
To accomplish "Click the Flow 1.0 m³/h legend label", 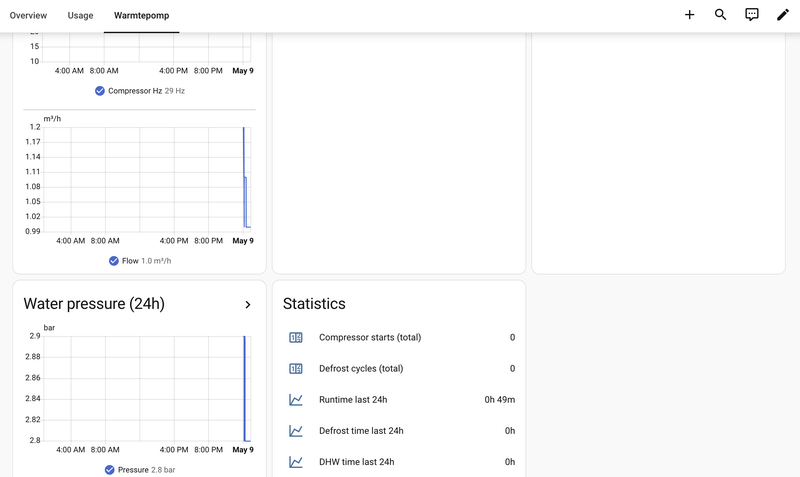I will [146, 261].
